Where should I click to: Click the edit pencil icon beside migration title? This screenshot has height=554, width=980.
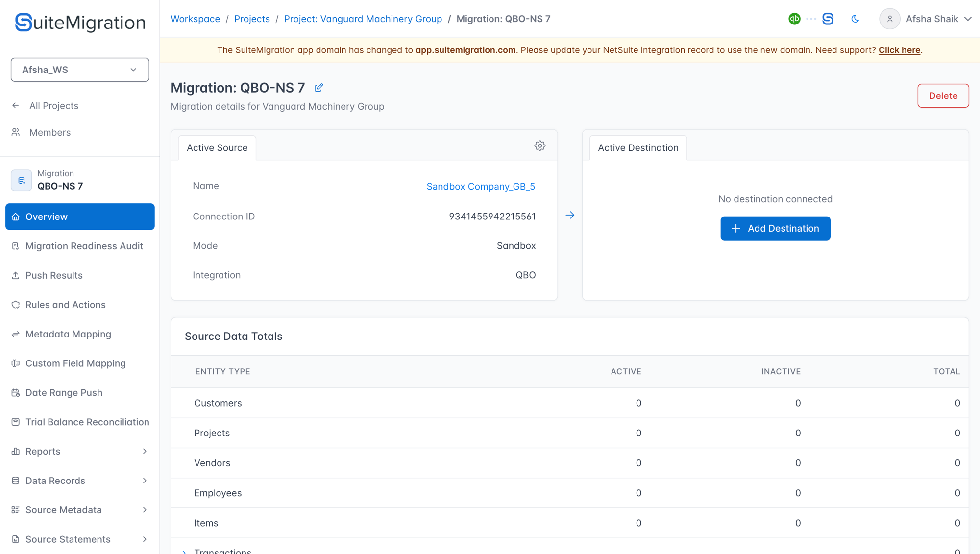[318, 88]
